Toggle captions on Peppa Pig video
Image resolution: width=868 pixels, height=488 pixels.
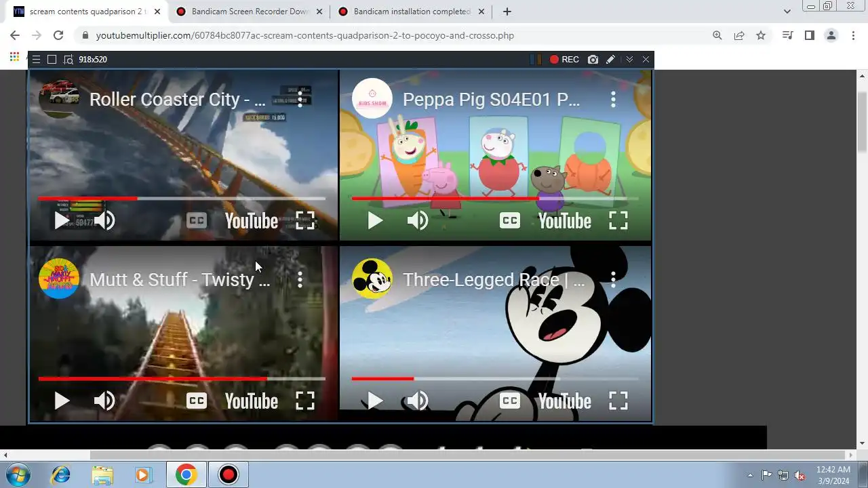509,220
